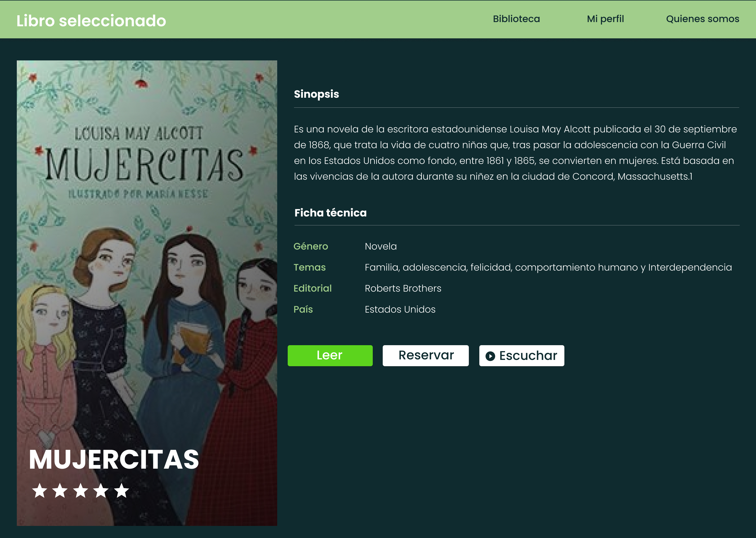This screenshot has width=756, height=538.
Task: Click the middle star in the book rating
Action: tap(81, 491)
